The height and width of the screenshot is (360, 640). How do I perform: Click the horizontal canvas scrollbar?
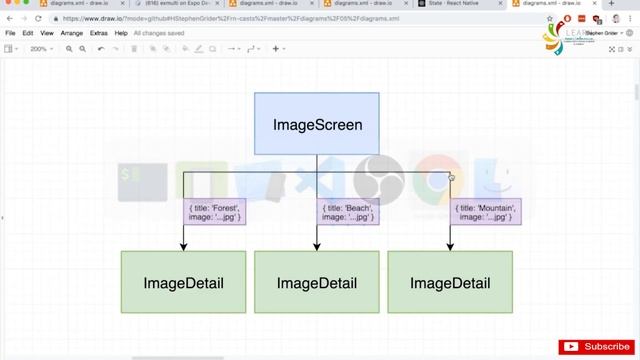[x=178, y=358]
